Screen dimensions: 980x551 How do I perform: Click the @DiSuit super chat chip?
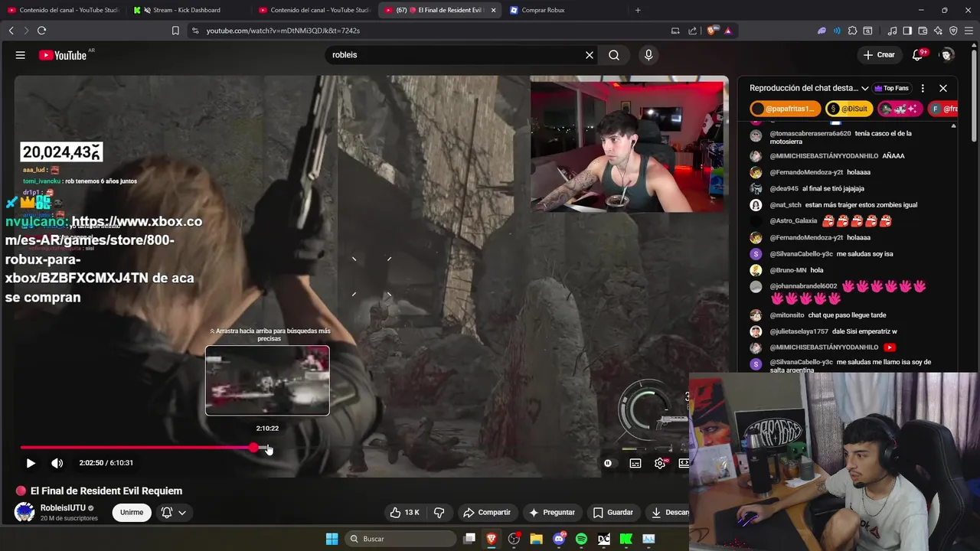click(851, 109)
